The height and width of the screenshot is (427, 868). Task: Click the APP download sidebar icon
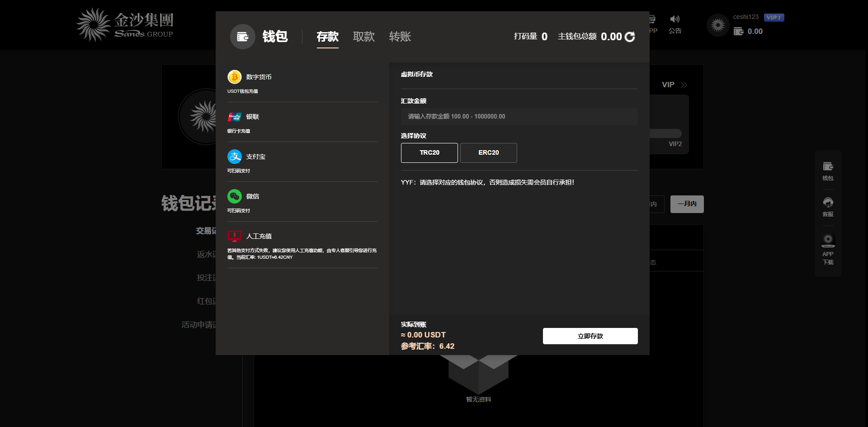[828, 241]
